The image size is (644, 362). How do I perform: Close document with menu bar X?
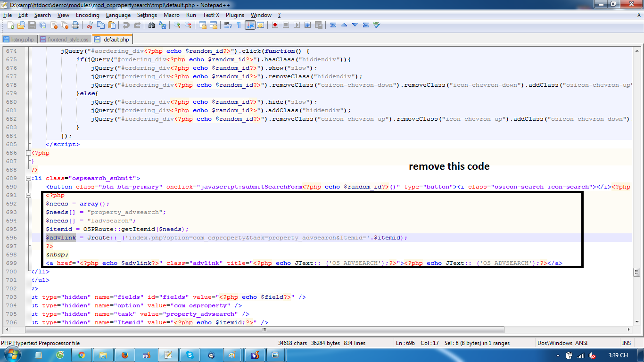click(639, 15)
